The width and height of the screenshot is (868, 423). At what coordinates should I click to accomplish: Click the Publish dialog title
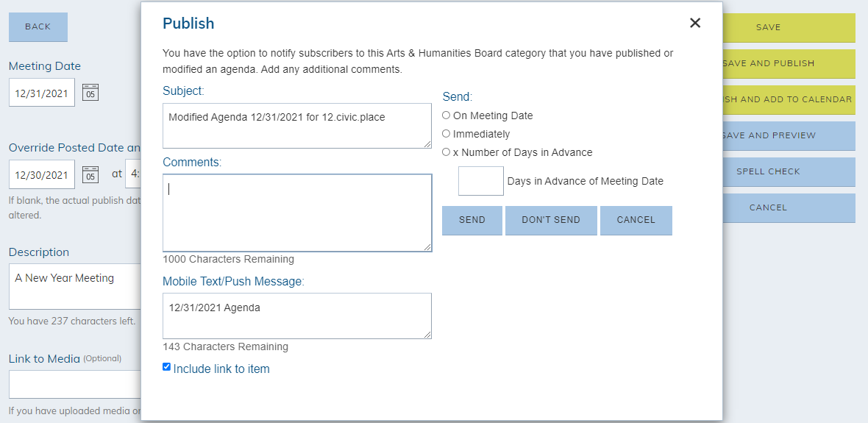pos(188,24)
